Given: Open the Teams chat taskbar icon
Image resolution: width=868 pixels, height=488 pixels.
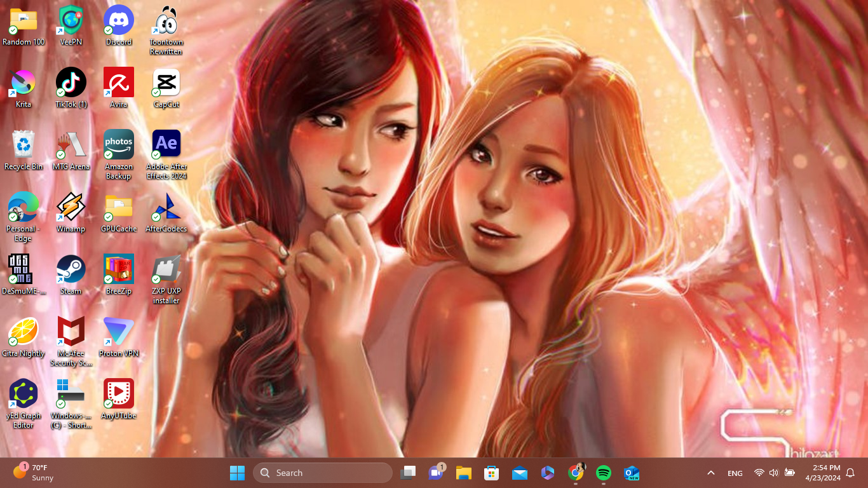Looking at the screenshot, I should tap(436, 473).
